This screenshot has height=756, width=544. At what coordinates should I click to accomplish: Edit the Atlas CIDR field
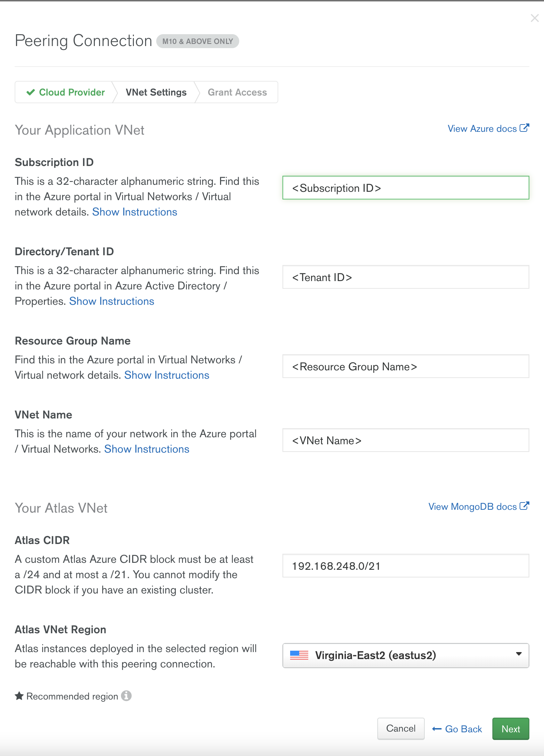[x=406, y=566]
